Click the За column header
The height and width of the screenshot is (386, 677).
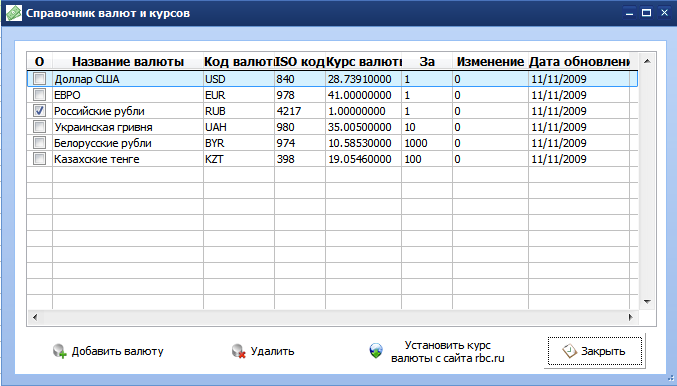427,62
